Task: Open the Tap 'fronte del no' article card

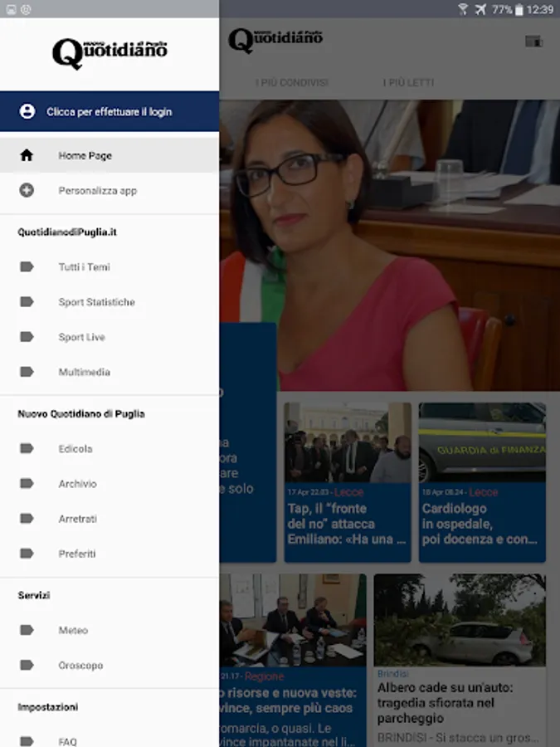Action: point(348,482)
